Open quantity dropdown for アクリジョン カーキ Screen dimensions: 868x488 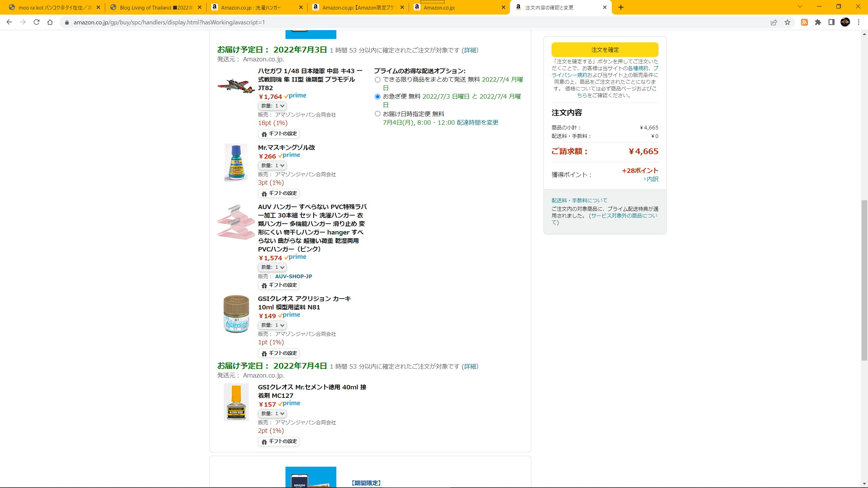point(272,325)
